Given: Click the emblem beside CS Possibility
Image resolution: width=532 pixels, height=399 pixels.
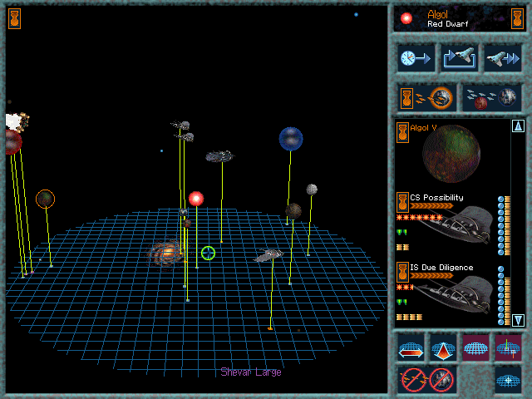Looking at the screenshot, I should point(402,202).
